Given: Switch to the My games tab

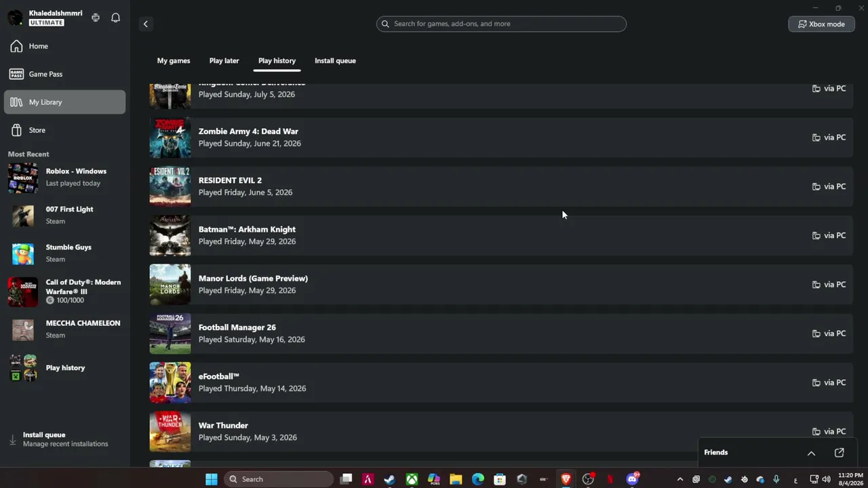Looking at the screenshot, I should 174,61.
